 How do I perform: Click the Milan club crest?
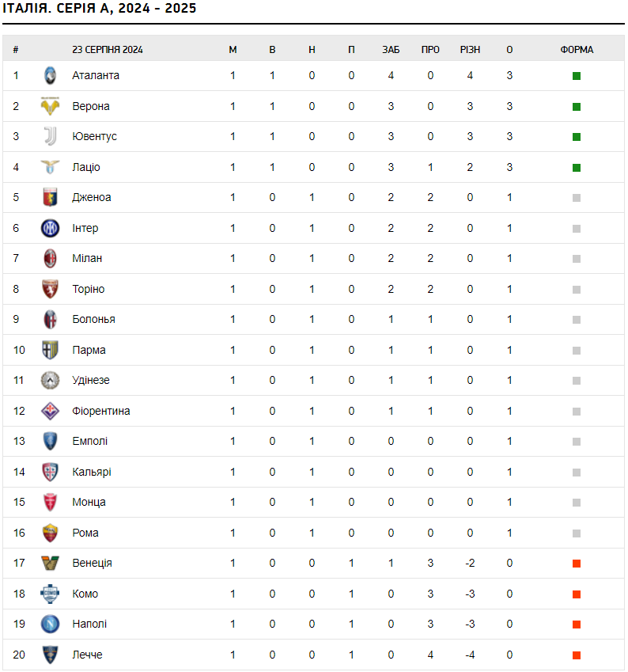(x=50, y=258)
